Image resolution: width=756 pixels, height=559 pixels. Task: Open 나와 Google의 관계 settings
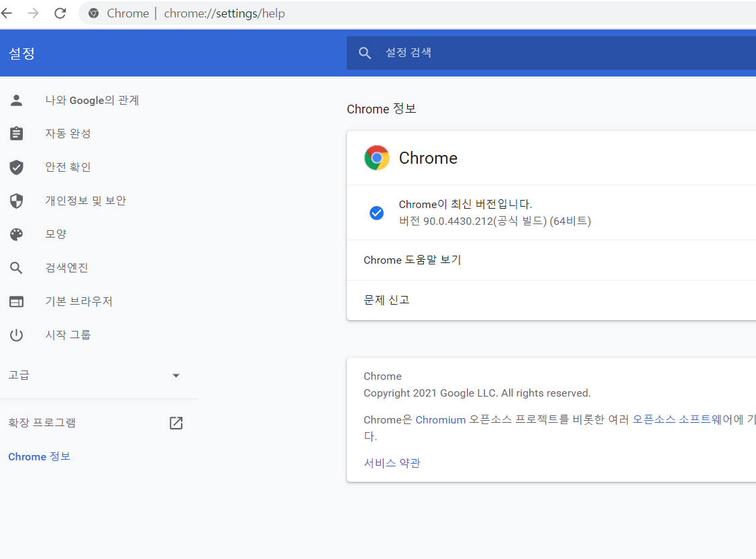92,100
